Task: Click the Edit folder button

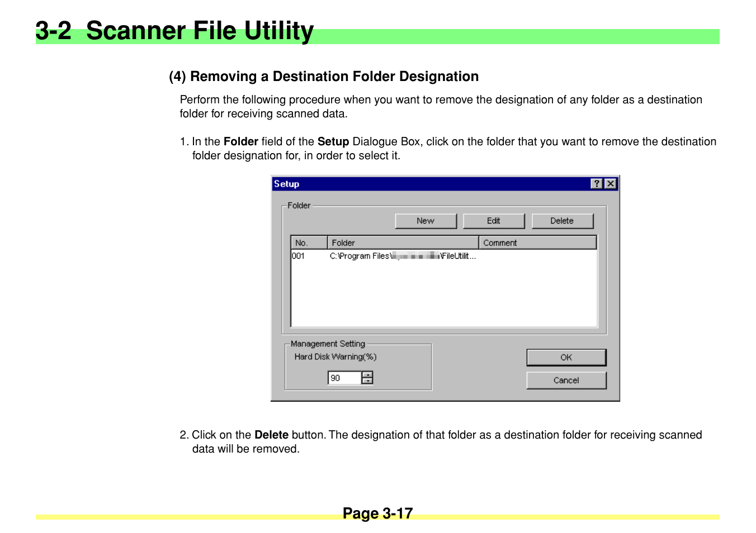Action: coord(494,221)
